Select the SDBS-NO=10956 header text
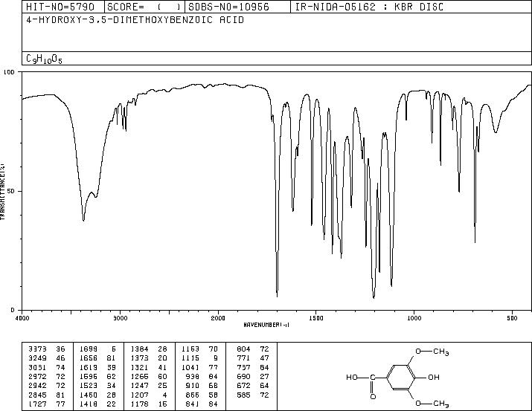The width and height of the screenshot is (532, 411). coord(228,7)
